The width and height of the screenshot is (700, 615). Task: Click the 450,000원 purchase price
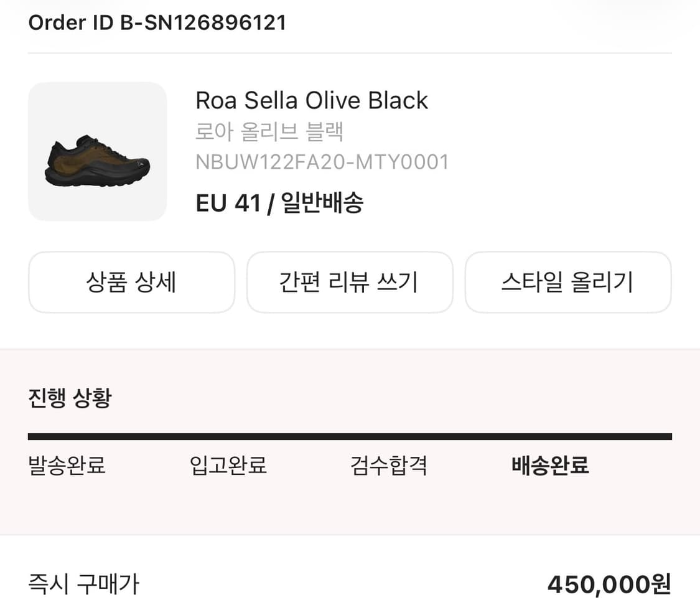pyautogui.click(x=609, y=584)
